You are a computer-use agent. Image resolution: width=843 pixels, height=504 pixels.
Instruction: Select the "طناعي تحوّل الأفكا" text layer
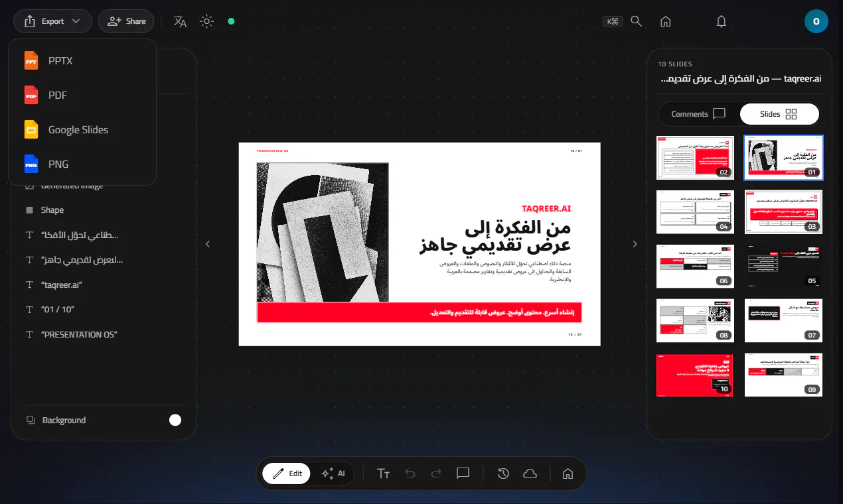pos(104,235)
